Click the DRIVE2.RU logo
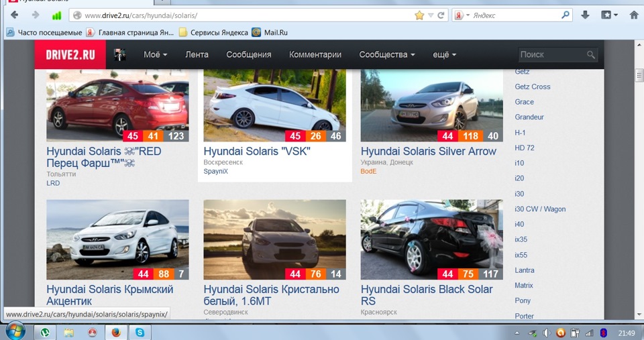The image size is (644, 340). pos(70,54)
